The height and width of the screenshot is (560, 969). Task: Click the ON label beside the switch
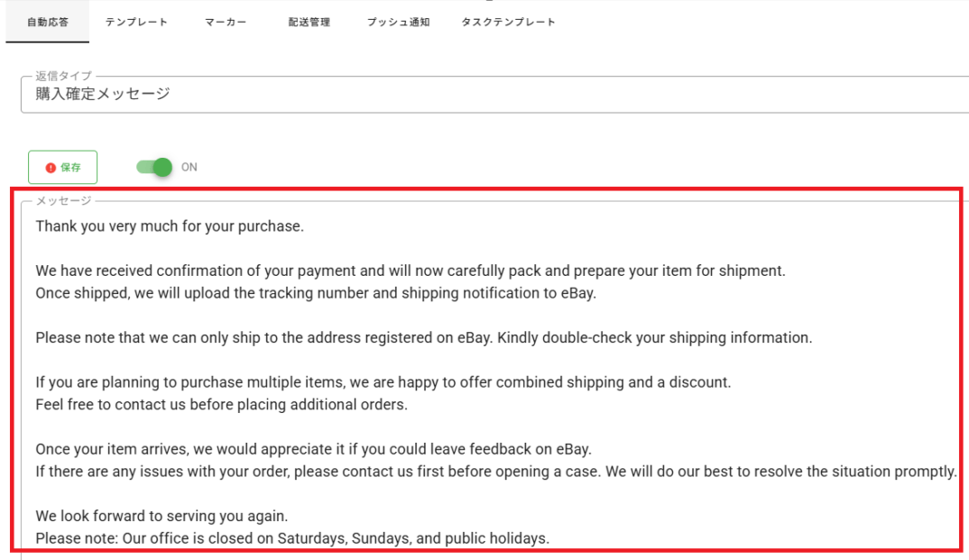coord(189,168)
